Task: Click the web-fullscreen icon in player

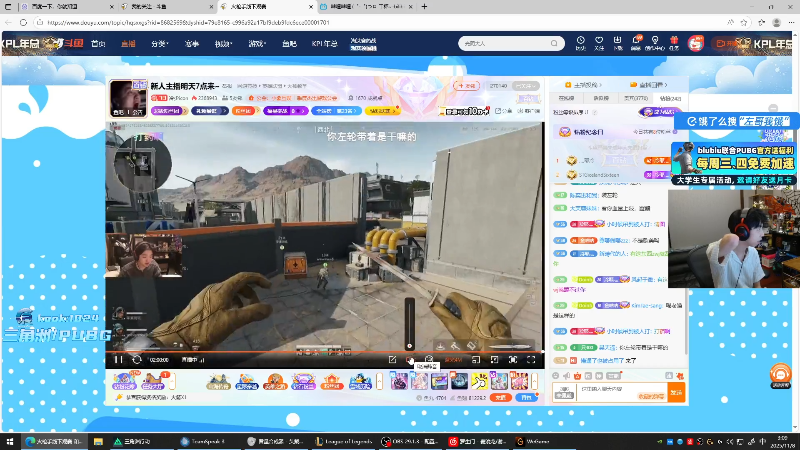Action: click(513, 360)
